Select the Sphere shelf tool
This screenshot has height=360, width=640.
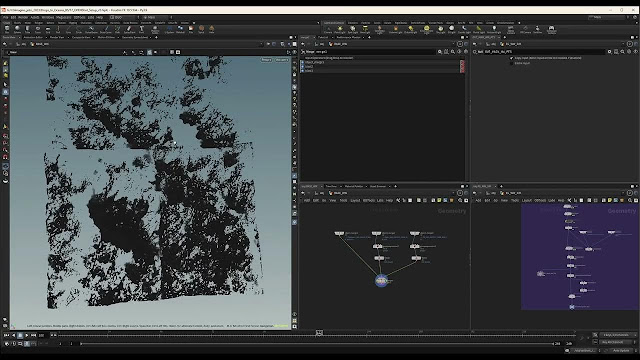pos(17,29)
